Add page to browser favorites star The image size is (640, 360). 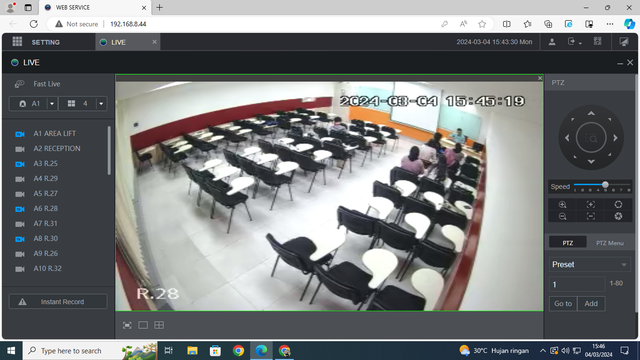point(482,24)
